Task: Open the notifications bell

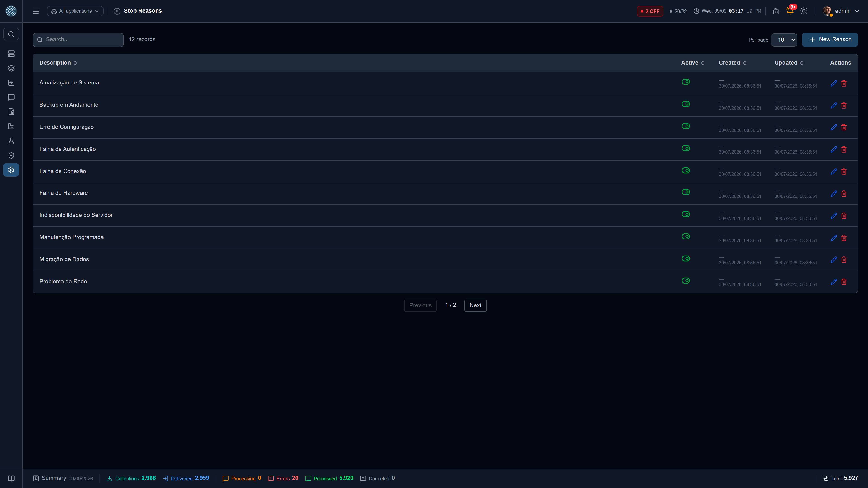Action: (790, 11)
